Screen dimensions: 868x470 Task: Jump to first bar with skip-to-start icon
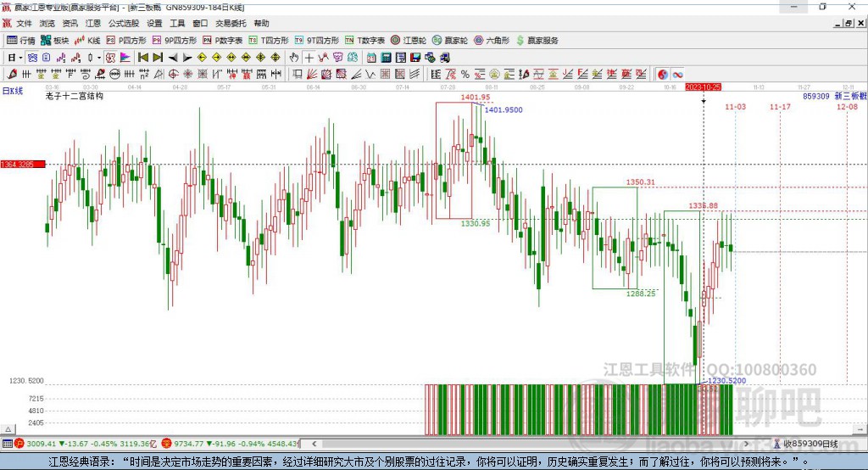coord(142,58)
